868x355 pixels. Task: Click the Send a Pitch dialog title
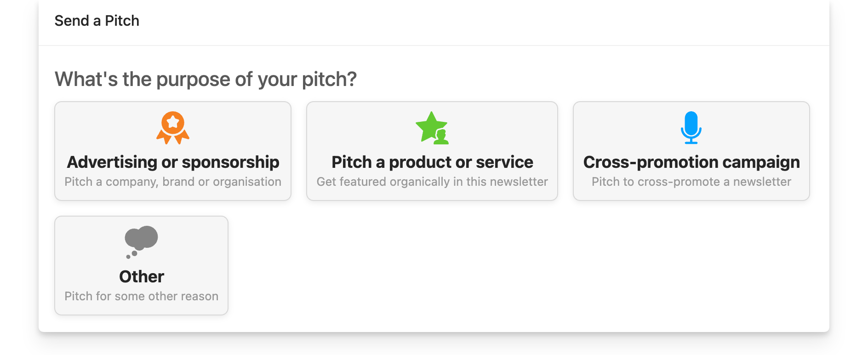tap(97, 21)
